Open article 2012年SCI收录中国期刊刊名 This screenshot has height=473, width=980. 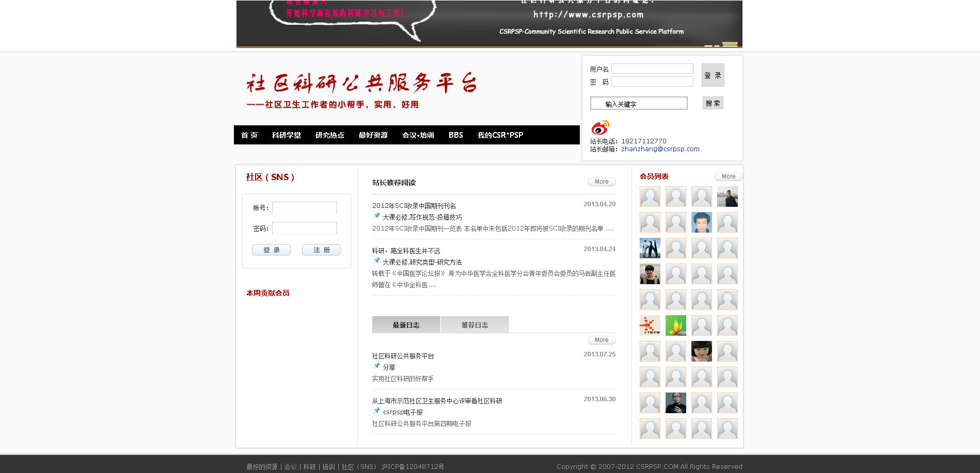[414, 206]
